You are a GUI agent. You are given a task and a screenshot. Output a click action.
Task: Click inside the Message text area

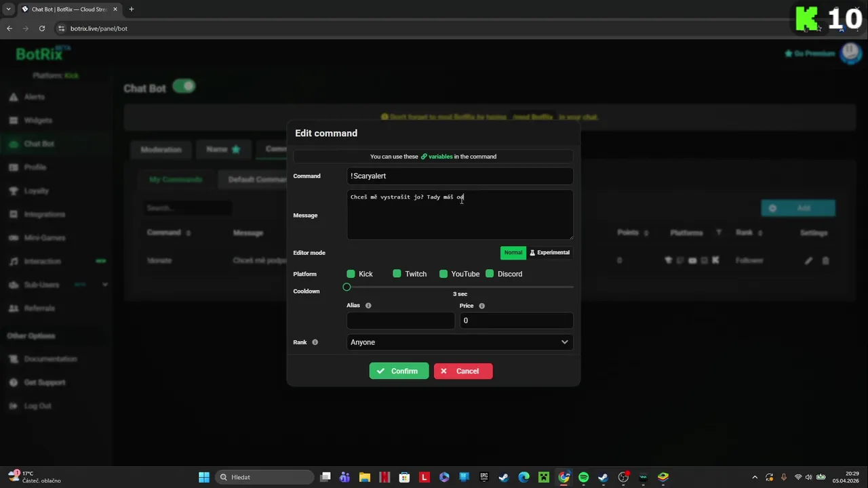tap(460, 215)
